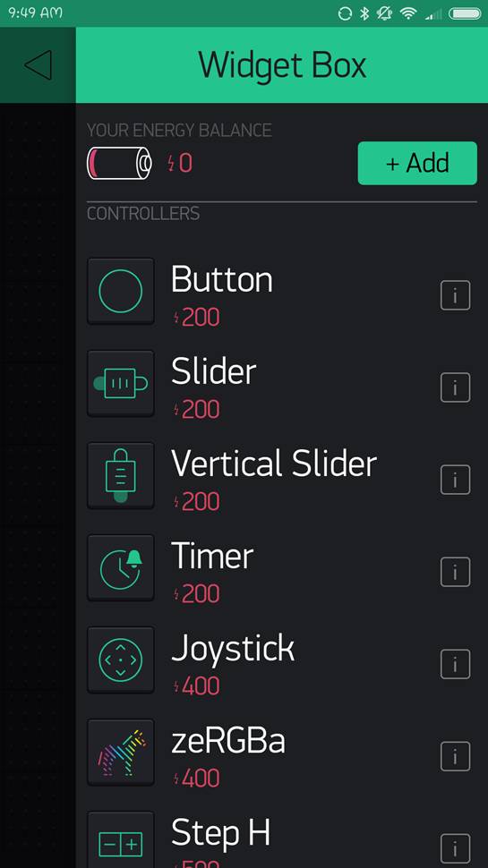Select the Button widget circle icon
The image size is (488, 868).
121,291
